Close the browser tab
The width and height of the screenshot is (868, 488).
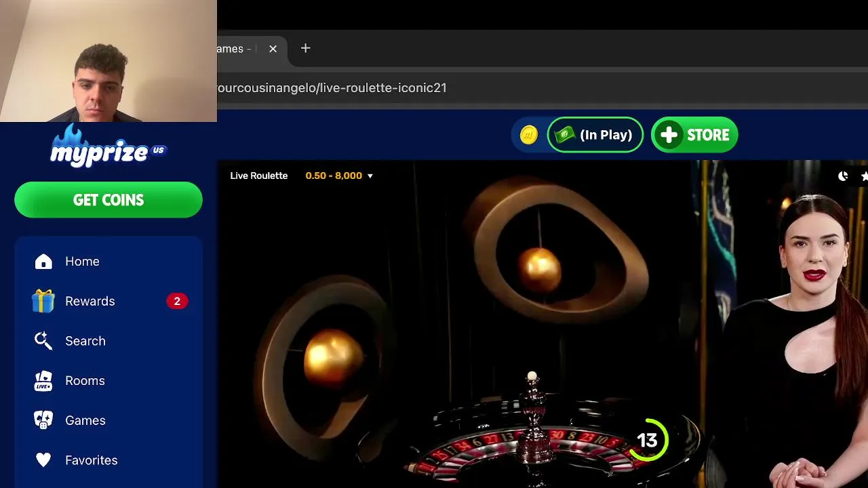click(273, 49)
